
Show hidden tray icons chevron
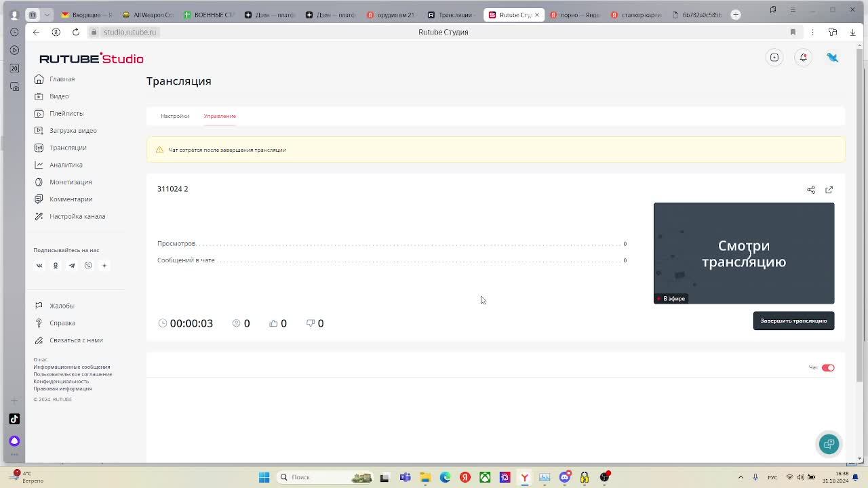point(741,477)
